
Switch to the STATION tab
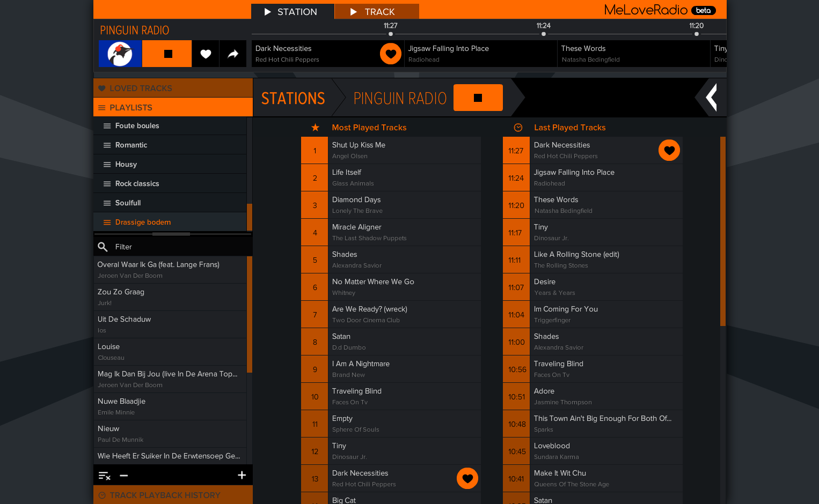pos(292,12)
